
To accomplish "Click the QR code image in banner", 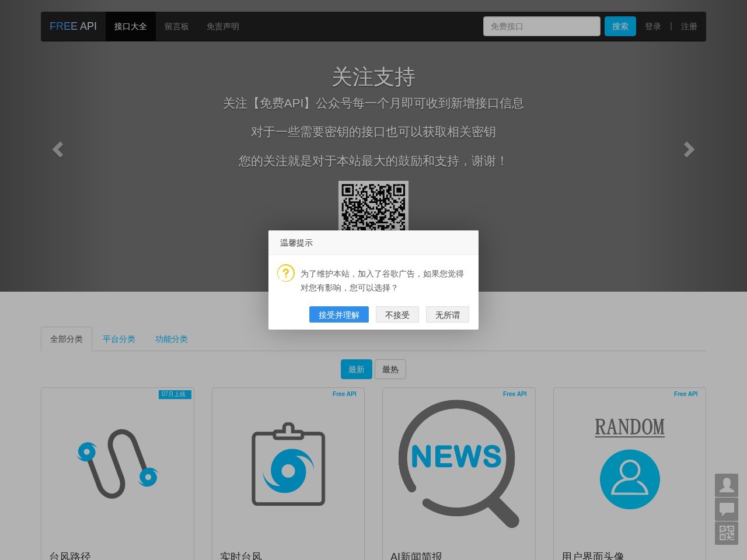I will click(373, 205).
